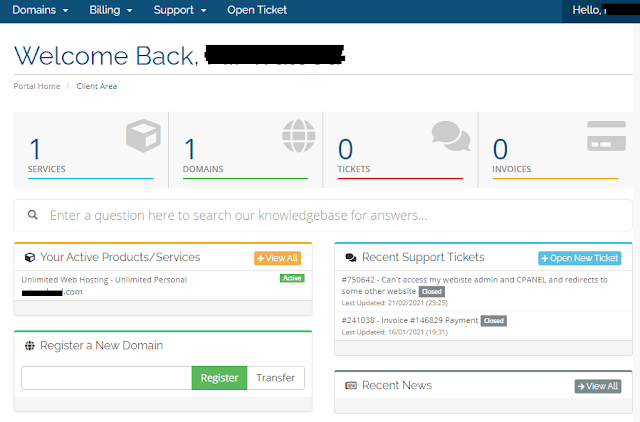The width and height of the screenshot is (640, 422).
Task: Click the Invoices credit card icon
Action: coord(606,137)
